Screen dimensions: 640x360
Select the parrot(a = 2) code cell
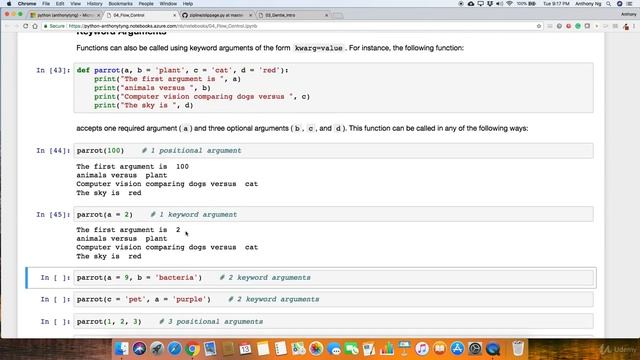pos(333,214)
